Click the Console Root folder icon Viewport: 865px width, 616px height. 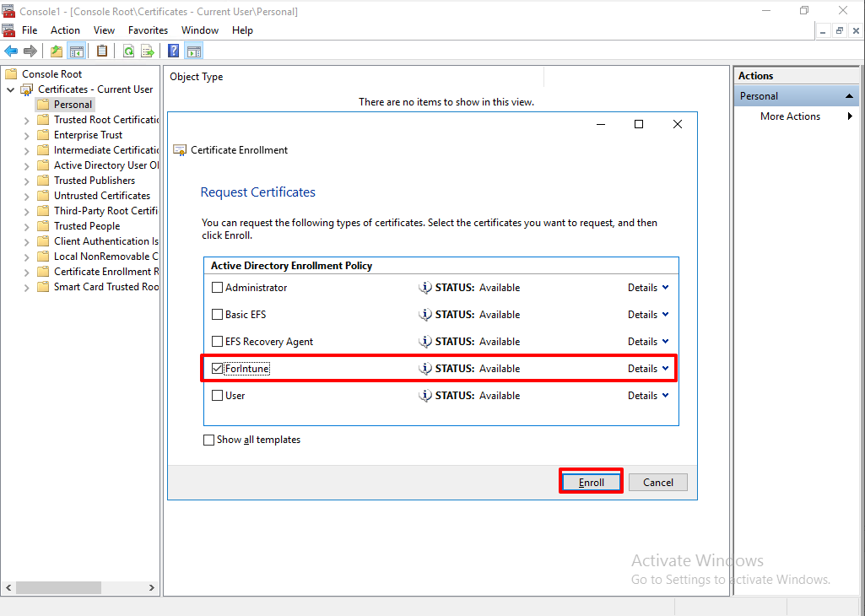[10, 74]
